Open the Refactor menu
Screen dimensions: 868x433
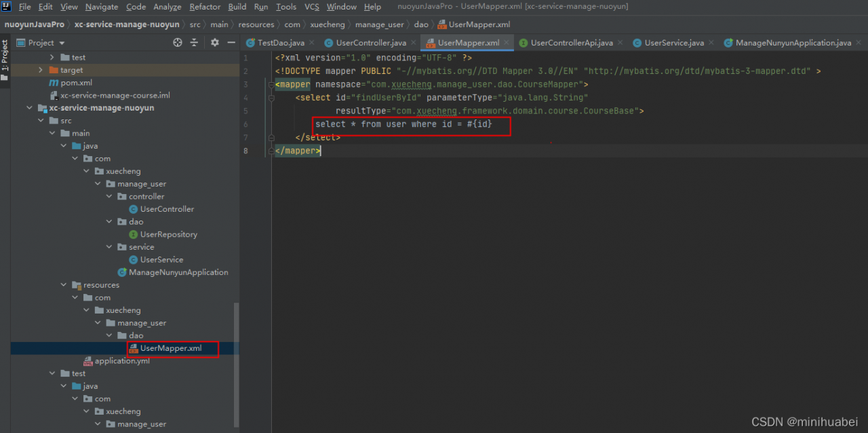[205, 7]
